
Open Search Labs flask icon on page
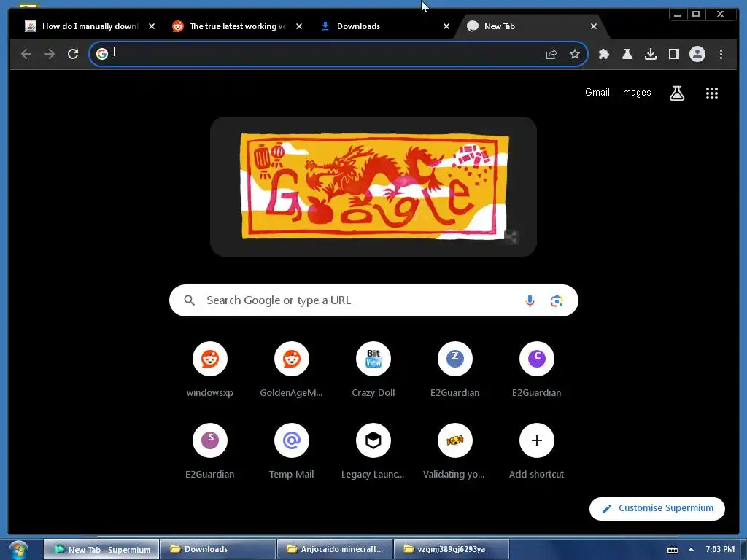[x=676, y=93]
